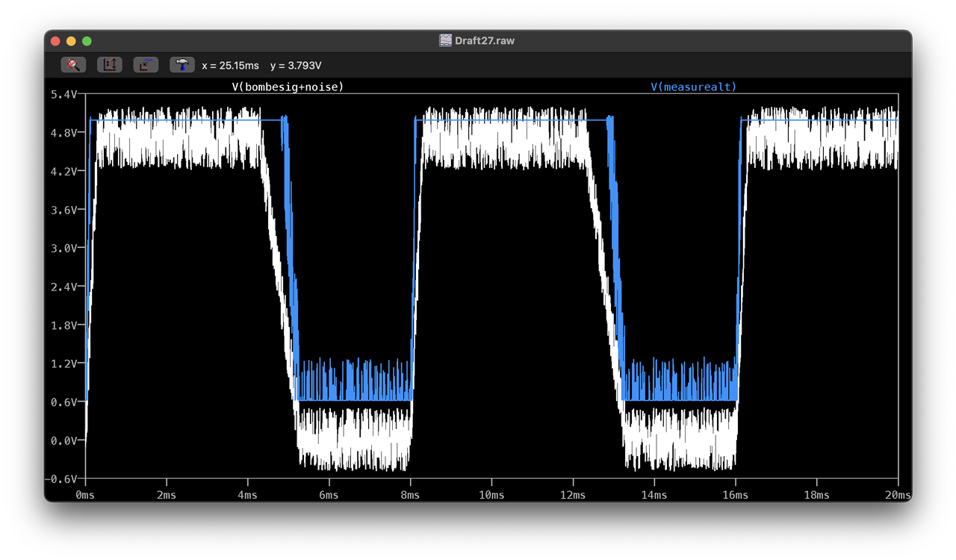
Task: Click the Draft27.raw file icon in title bar
Action: 445,40
